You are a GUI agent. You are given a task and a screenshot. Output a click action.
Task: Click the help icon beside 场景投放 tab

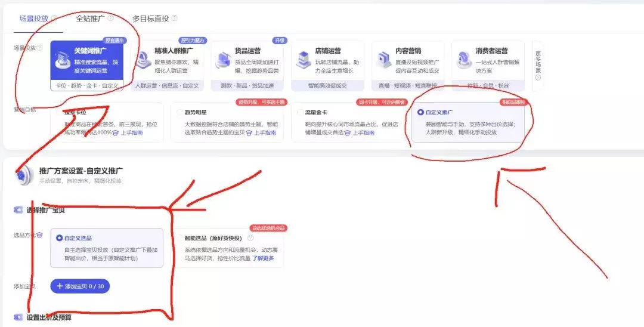click(x=54, y=18)
